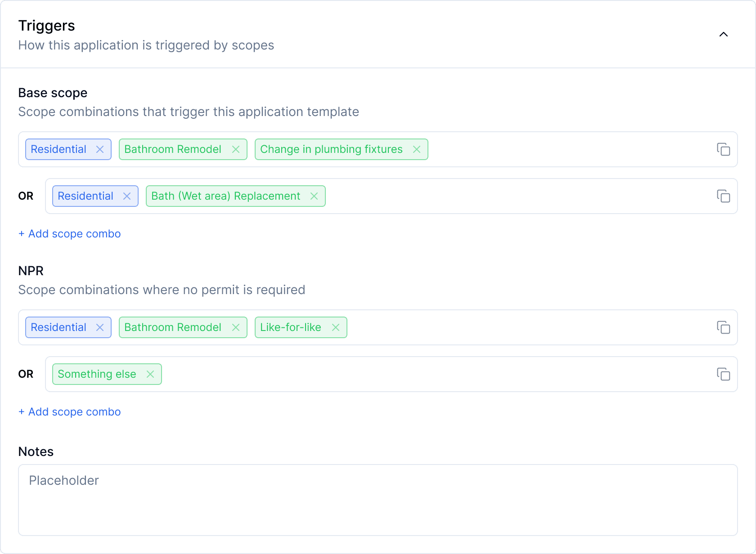Remove Bathroom Remodel from the base scope

pos(236,149)
